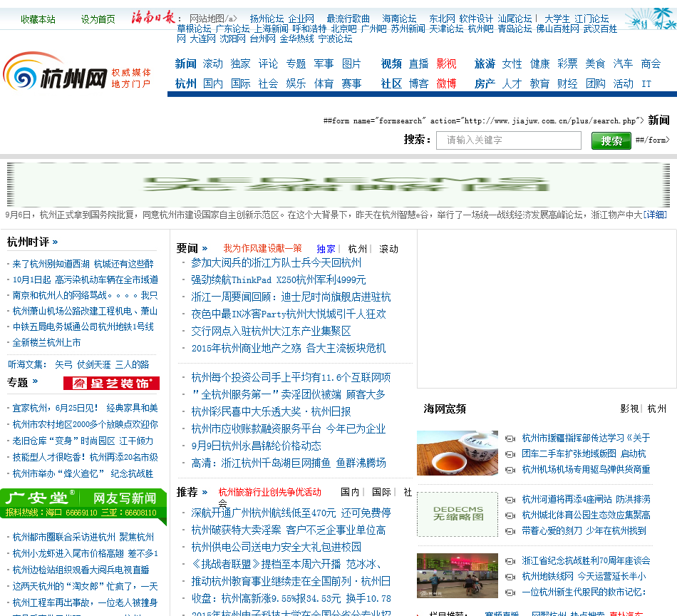Click video icon beside 一位杭州新生代殷民
Image resolution: width=677 pixels, height=616 pixels.
510,592
